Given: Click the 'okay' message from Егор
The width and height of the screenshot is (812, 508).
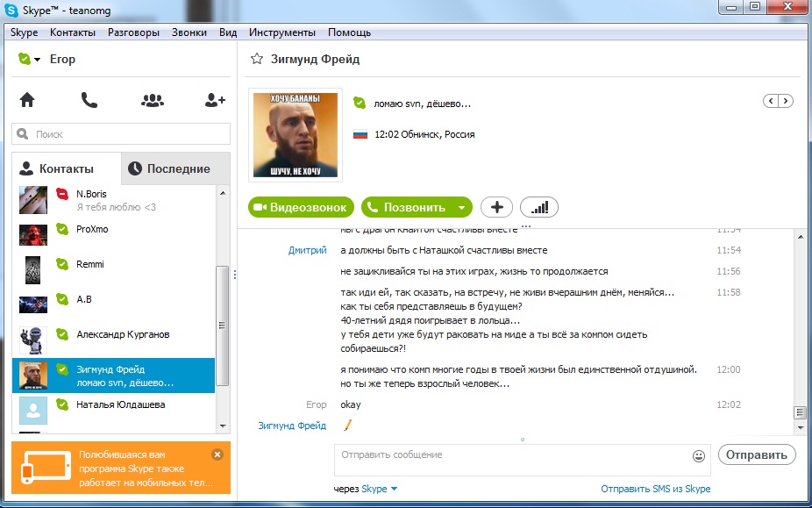Looking at the screenshot, I should tap(351, 404).
